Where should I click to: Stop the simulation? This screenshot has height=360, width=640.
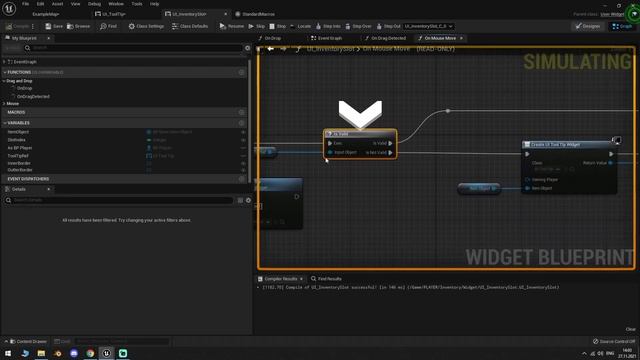(278, 26)
